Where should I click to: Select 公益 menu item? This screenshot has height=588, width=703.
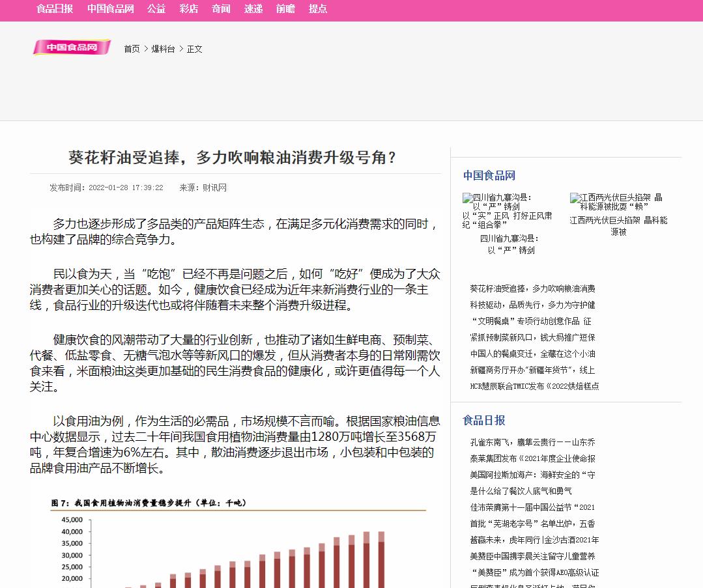click(x=156, y=8)
